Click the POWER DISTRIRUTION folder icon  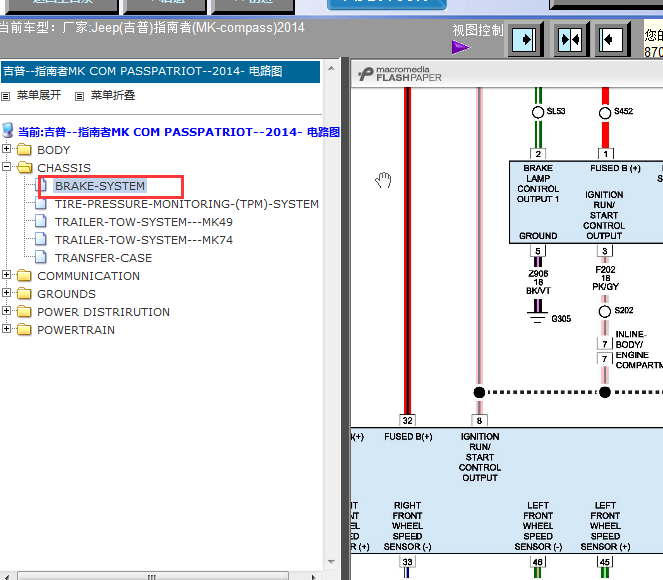click(x=24, y=312)
